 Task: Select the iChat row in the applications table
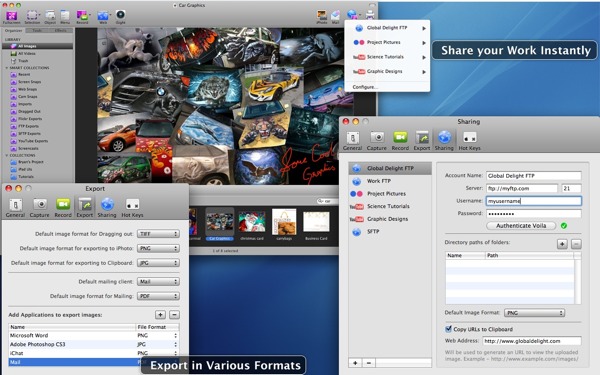click(93, 353)
